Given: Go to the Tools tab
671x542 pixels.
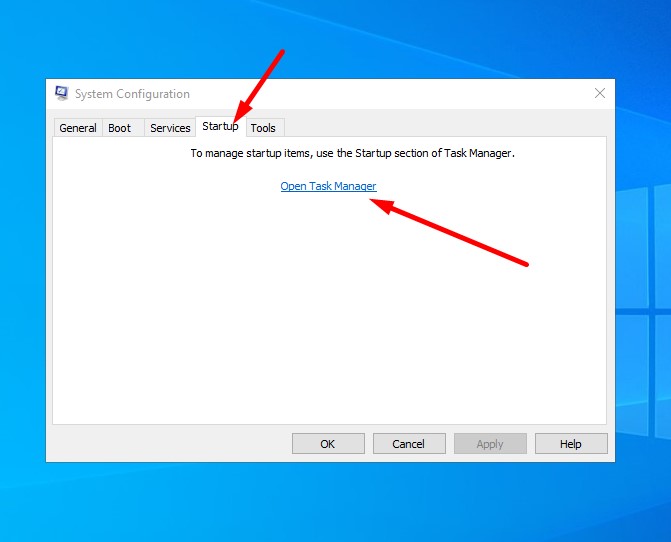Looking at the screenshot, I should [x=263, y=128].
